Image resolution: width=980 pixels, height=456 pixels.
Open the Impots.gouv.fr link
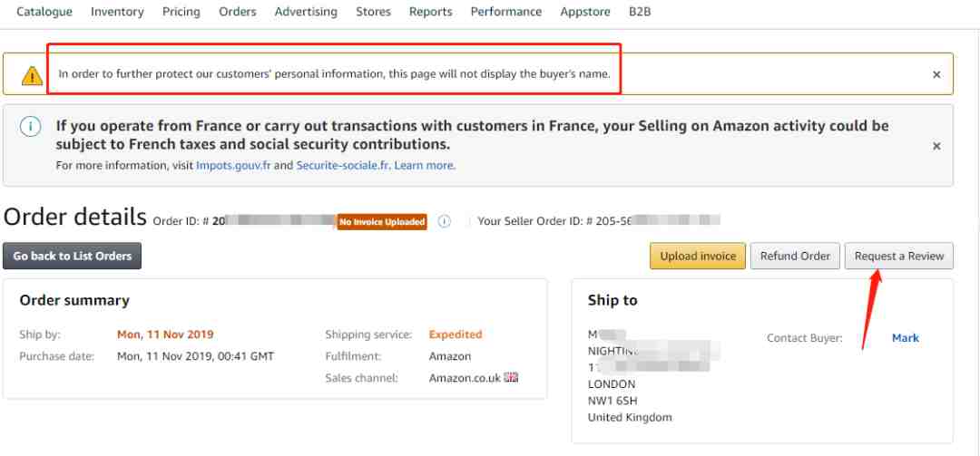coord(233,166)
